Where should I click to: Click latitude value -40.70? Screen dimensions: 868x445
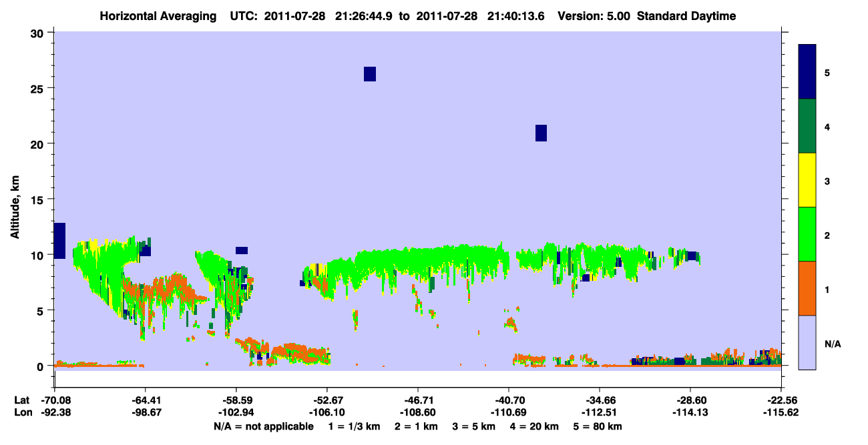(x=509, y=400)
